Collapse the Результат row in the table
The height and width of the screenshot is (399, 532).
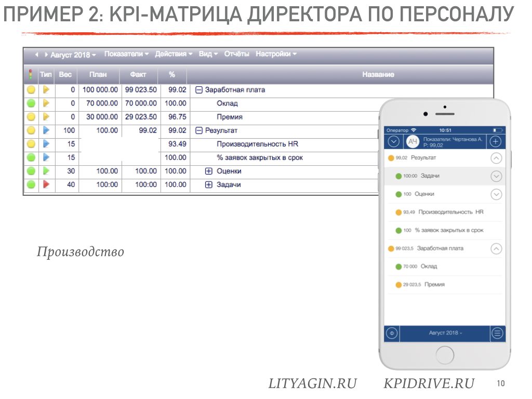tap(199, 130)
